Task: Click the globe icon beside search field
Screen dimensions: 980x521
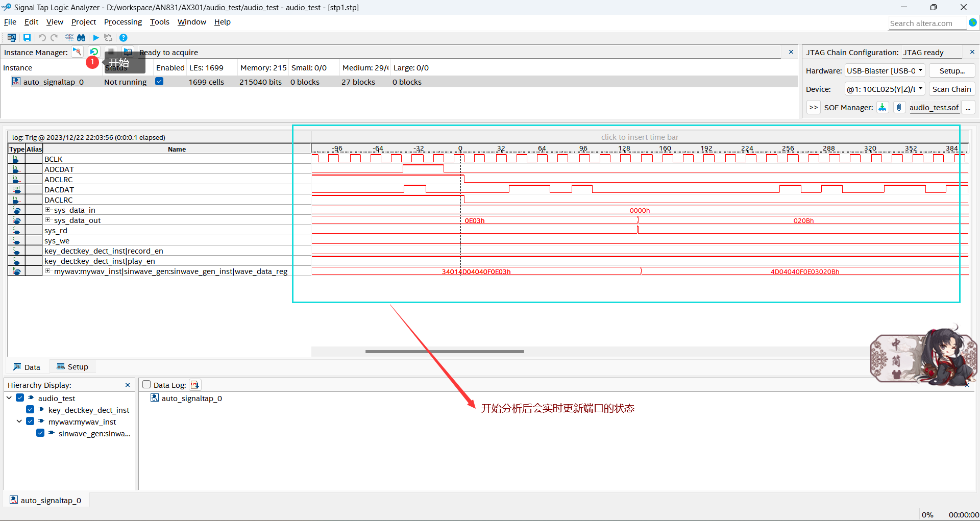Action: [973, 23]
